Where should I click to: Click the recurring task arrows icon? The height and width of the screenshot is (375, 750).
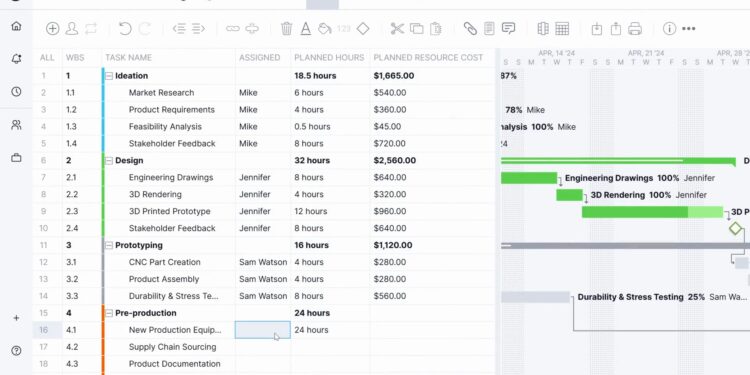(91, 29)
